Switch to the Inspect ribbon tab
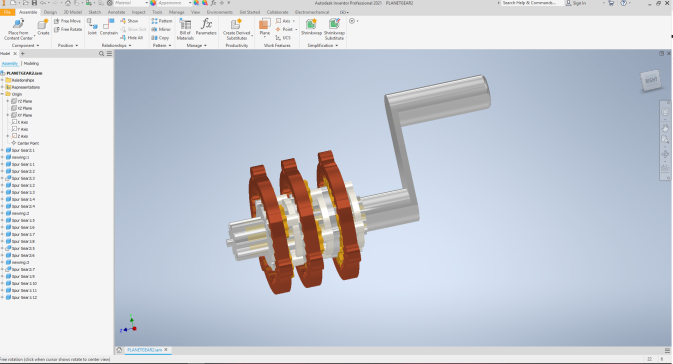The height and width of the screenshot is (364, 673). pyautogui.click(x=138, y=12)
